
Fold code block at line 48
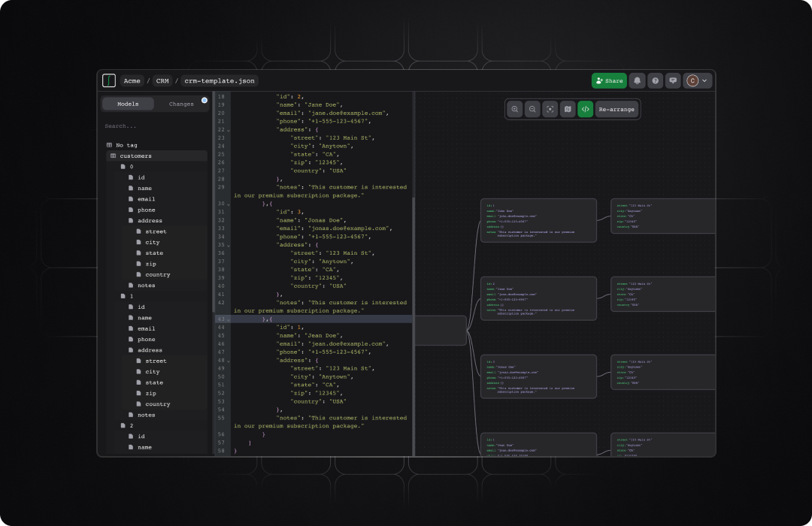coord(229,361)
